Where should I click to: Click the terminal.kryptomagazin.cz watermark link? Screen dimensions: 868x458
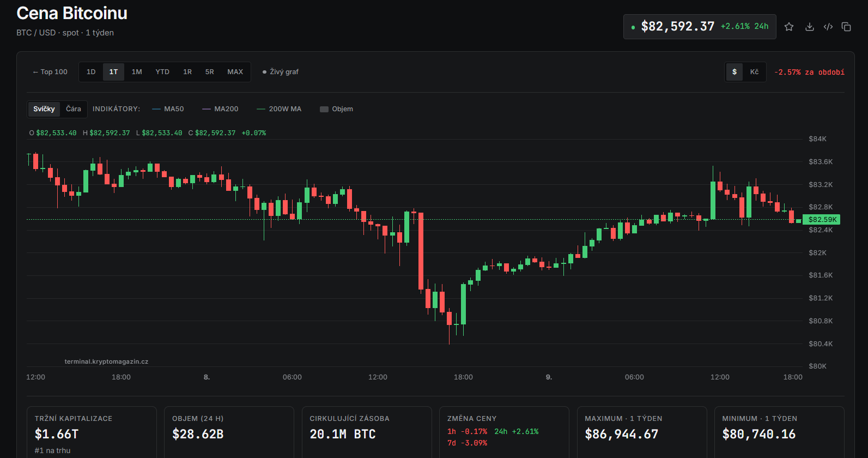pyautogui.click(x=106, y=361)
